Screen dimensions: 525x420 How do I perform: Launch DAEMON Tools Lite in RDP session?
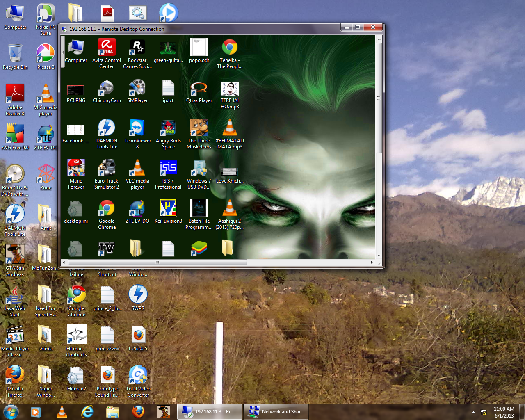(107, 127)
